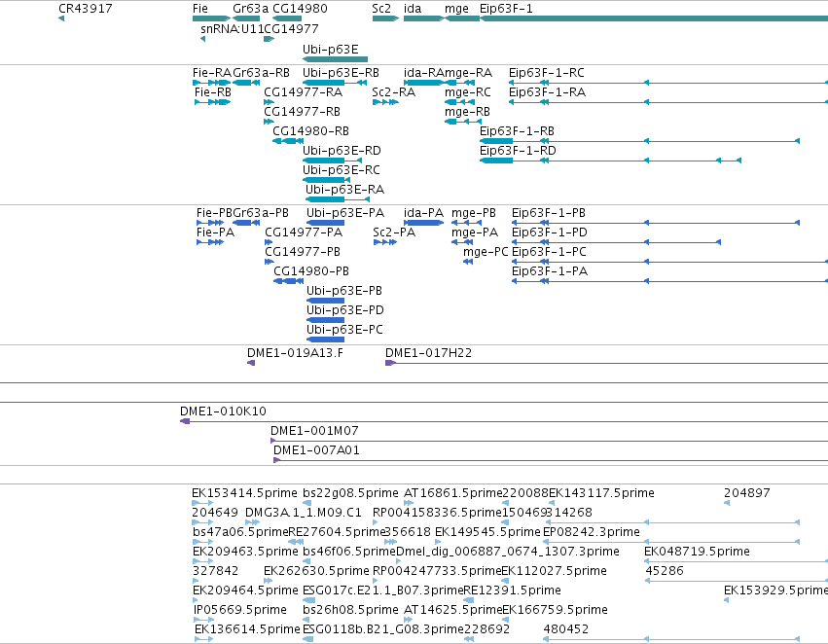Select EST EK143117.5prime

pyautogui.click(x=601, y=493)
